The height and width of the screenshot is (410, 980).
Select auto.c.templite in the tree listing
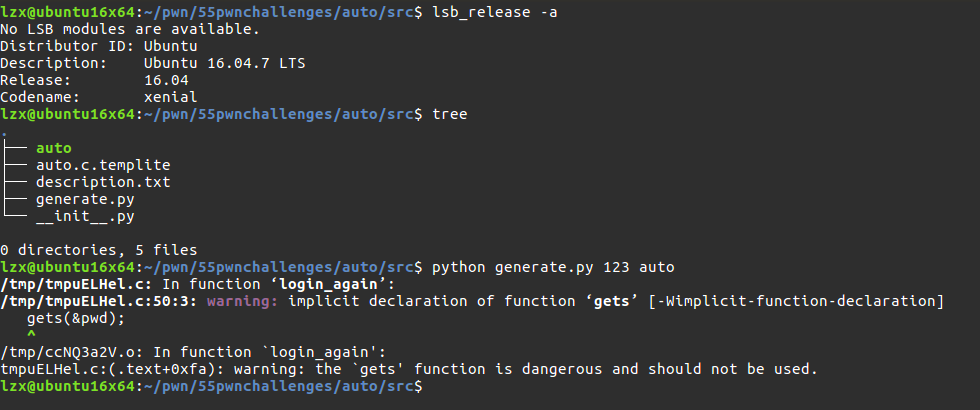[x=103, y=165]
